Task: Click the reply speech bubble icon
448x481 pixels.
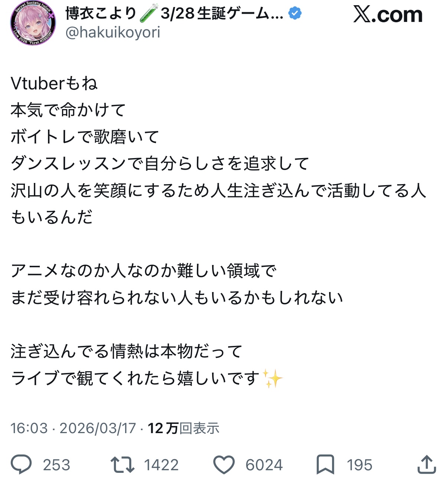Action: [x=21, y=464]
